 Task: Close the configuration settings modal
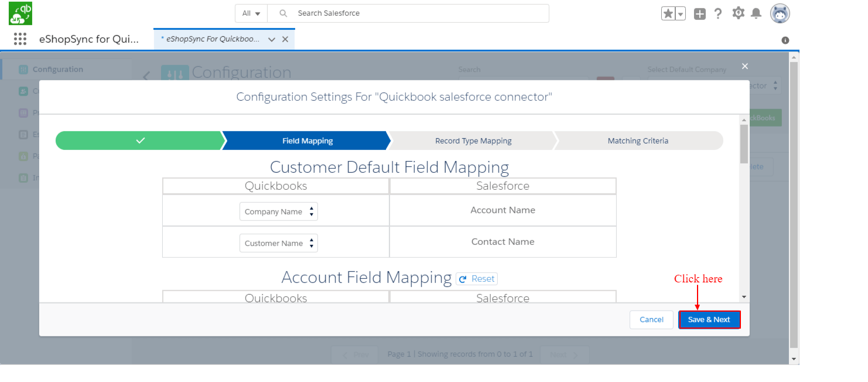(744, 66)
